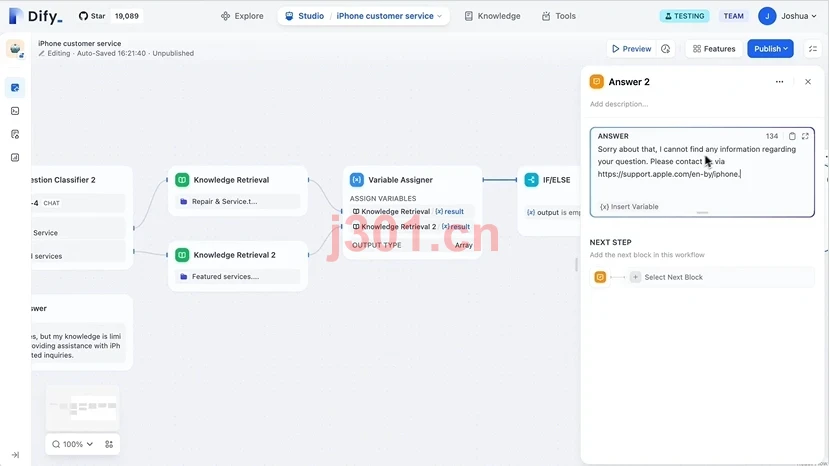
Task: Open the run history clock icon
Action: coord(665,49)
